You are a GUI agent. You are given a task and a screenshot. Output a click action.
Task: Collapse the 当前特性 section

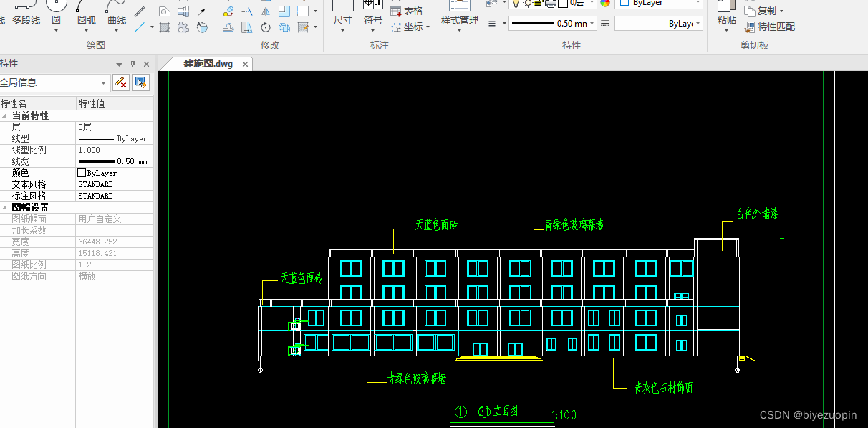click(x=6, y=115)
